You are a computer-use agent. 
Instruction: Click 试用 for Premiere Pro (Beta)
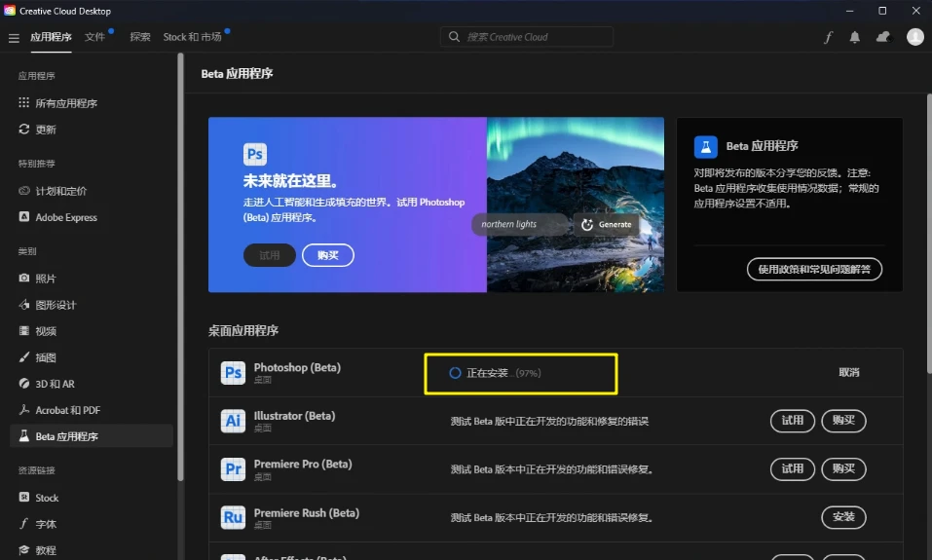click(793, 469)
